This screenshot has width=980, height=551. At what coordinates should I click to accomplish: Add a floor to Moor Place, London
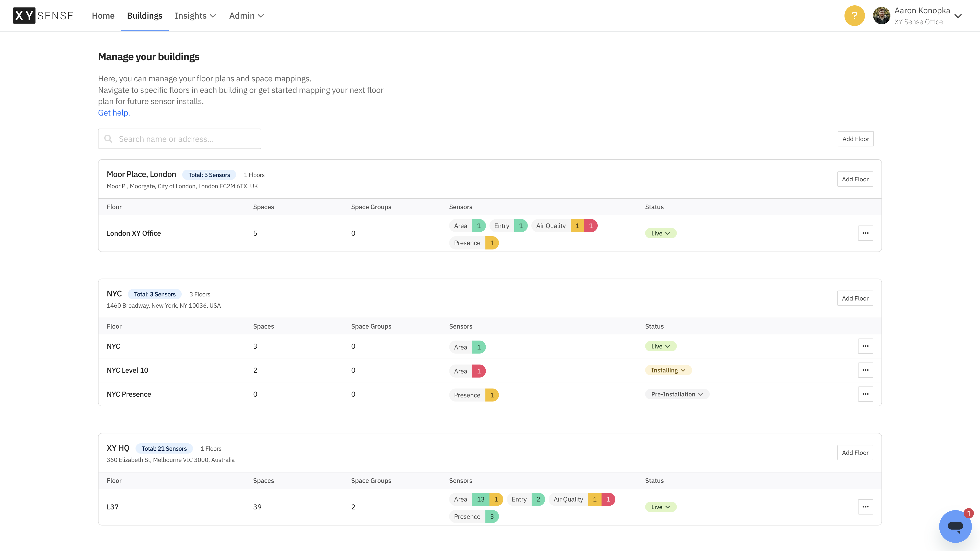pyautogui.click(x=855, y=179)
